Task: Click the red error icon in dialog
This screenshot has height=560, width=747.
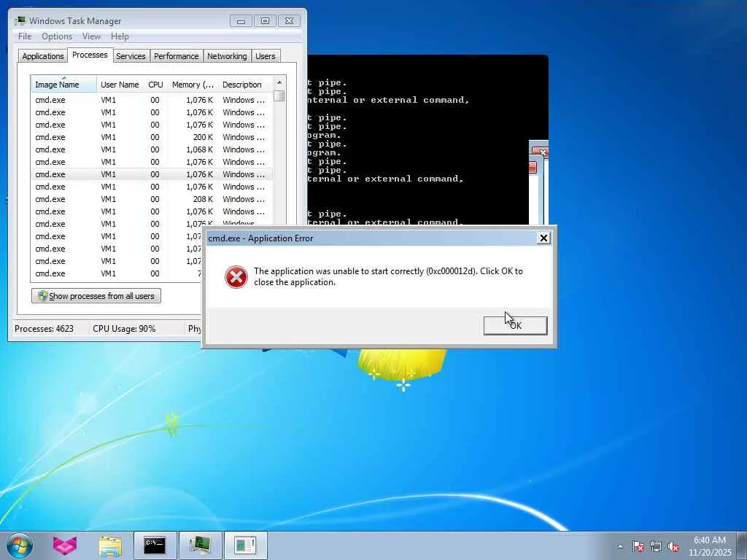Action: (236, 277)
